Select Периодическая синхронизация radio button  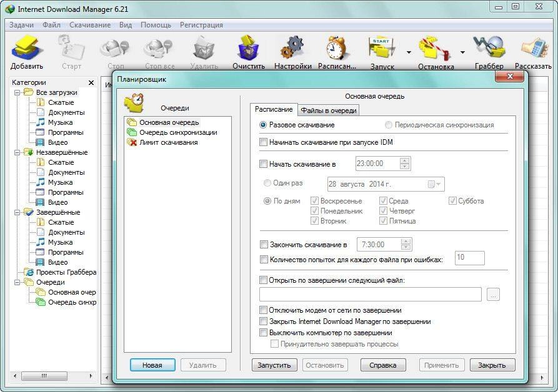tap(388, 125)
